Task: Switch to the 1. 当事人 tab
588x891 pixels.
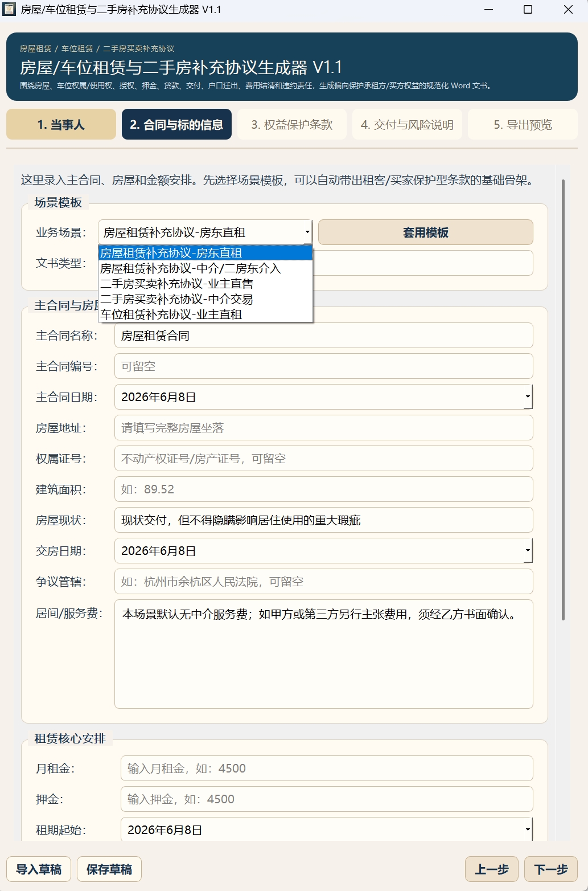Action: tap(61, 125)
